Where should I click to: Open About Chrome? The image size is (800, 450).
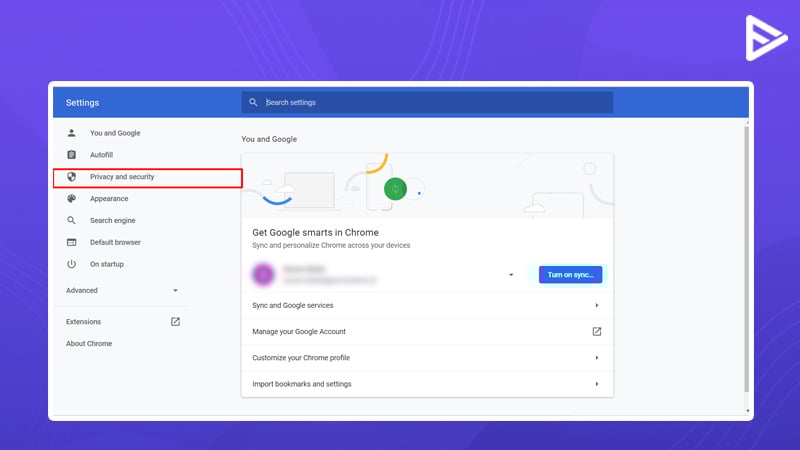click(x=89, y=343)
